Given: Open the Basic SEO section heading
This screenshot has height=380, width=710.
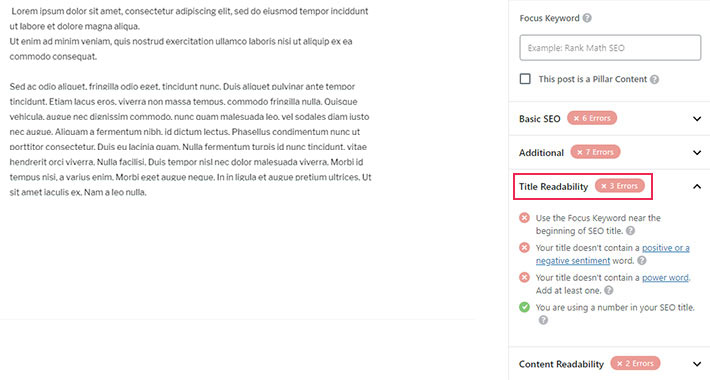Looking at the screenshot, I should click(x=540, y=119).
